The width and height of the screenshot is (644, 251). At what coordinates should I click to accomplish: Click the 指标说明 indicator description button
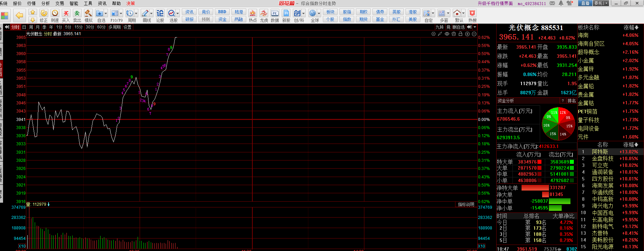click(x=466, y=204)
